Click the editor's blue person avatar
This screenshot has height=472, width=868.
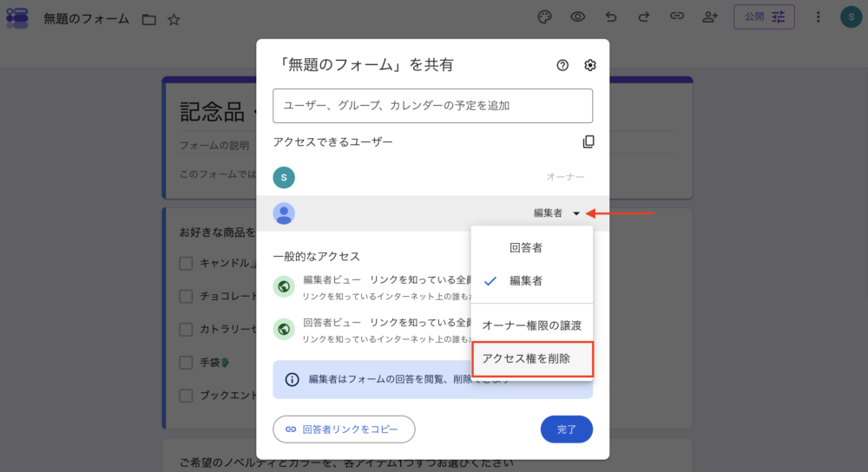point(284,213)
